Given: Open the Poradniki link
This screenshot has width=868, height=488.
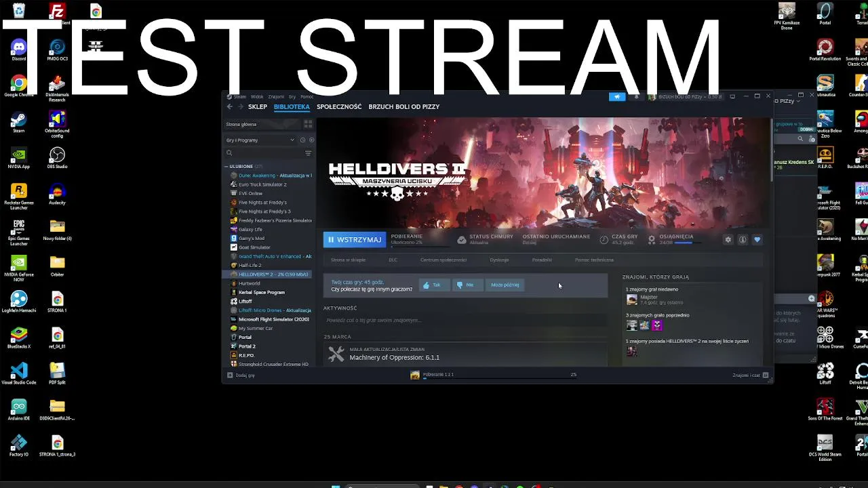Looking at the screenshot, I should click(542, 260).
